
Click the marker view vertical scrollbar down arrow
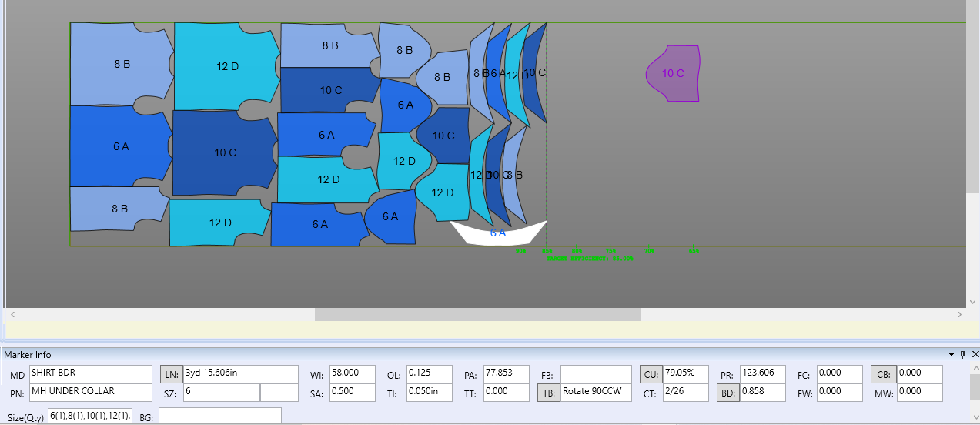tap(973, 302)
